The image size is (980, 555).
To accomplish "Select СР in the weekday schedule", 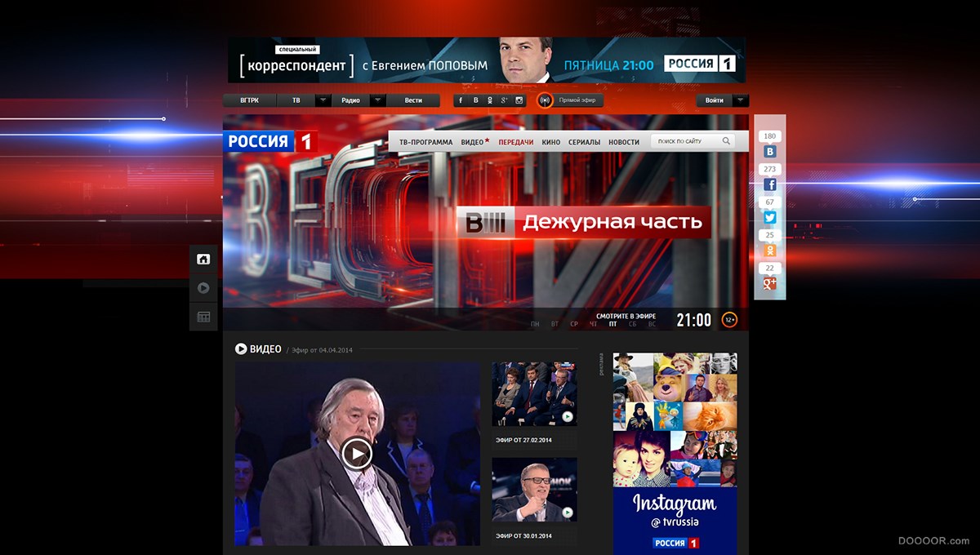I will pyautogui.click(x=574, y=324).
